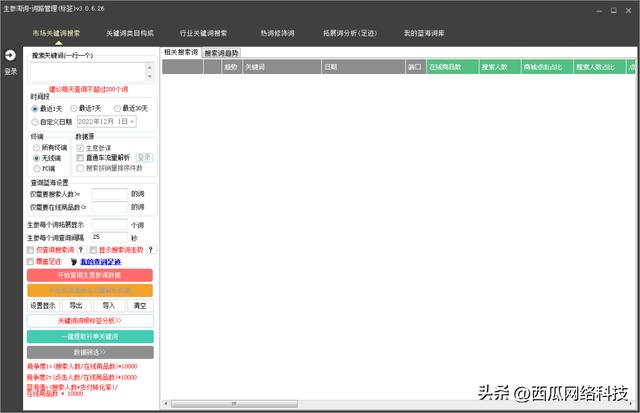Open the 拓展词分析(足迹) tab
Screen dimensions: 640x413
[350, 33]
